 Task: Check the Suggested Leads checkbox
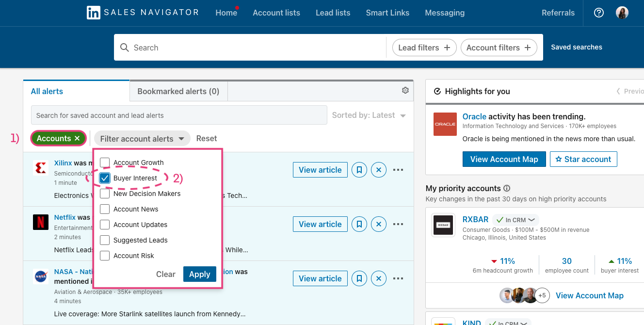coord(105,240)
